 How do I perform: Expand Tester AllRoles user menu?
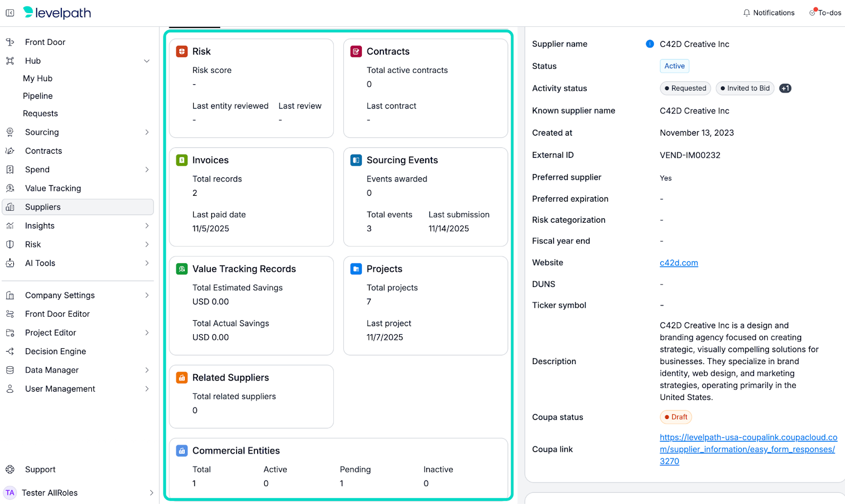pyautogui.click(x=151, y=492)
